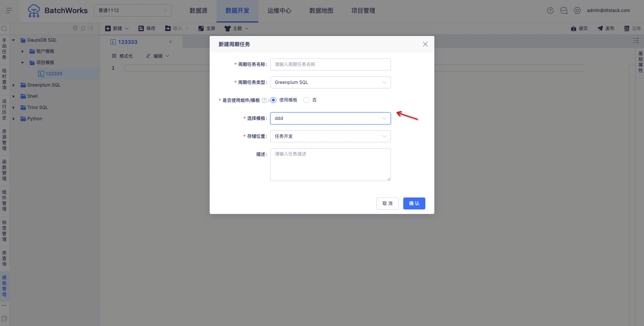
Task: Expand the Python folder
Action: click(13, 119)
